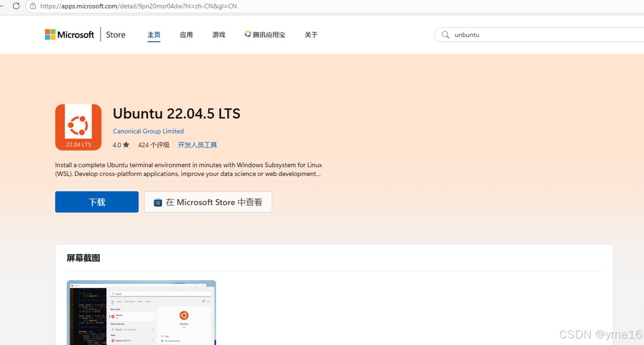Open the 关于 page
Viewport: 644px width, 345px height.
click(311, 35)
